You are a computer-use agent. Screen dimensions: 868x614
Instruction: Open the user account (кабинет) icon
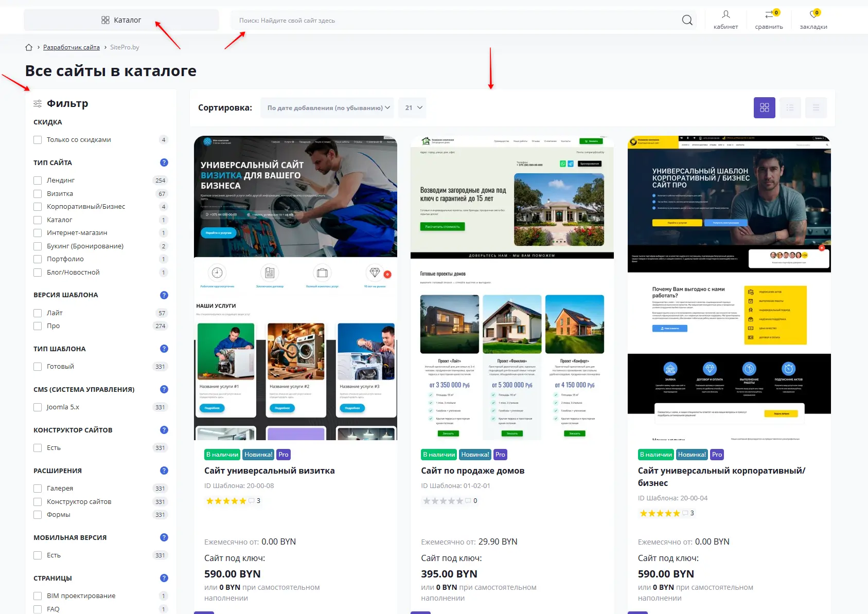(725, 14)
